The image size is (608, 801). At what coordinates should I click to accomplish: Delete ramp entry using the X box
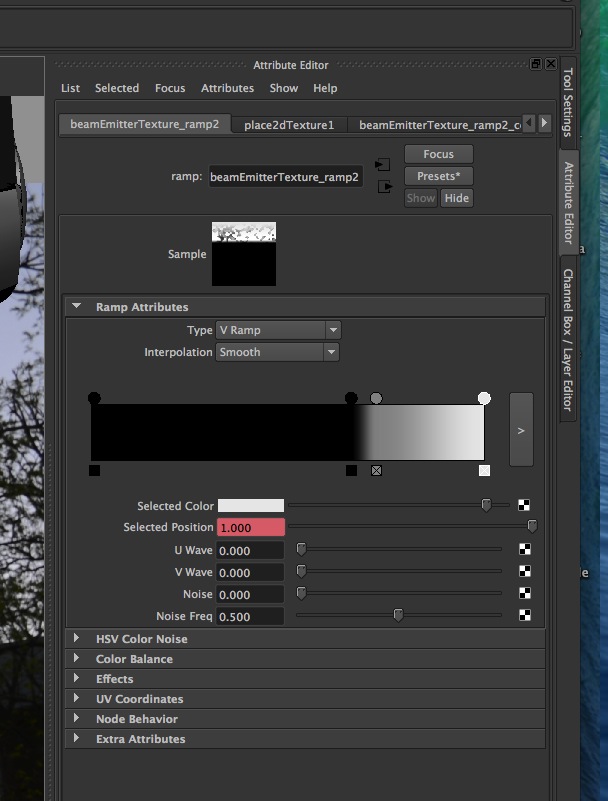click(376, 470)
